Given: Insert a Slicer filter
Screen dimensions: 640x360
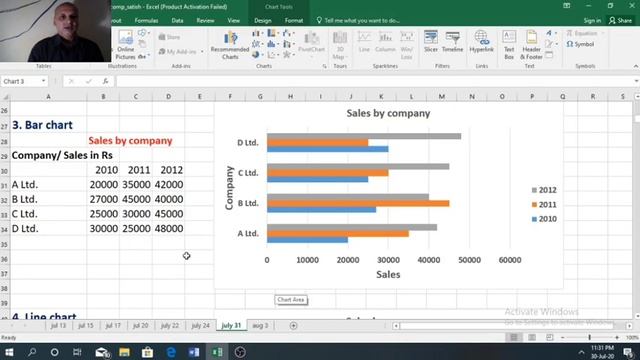Looking at the screenshot, I should click(431, 42).
